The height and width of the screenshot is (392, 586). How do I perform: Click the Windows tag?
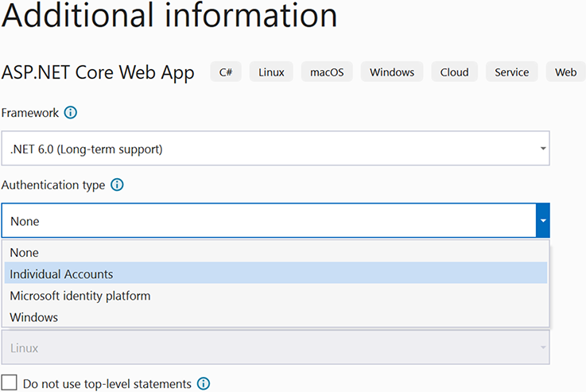[x=392, y=72]
